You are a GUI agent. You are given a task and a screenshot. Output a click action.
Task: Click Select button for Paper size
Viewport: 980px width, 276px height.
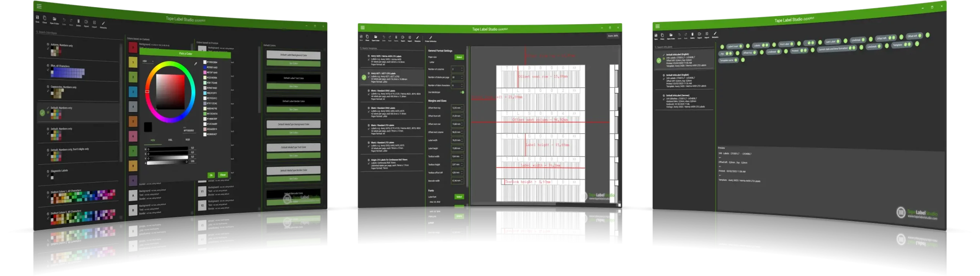click(459, 57)
